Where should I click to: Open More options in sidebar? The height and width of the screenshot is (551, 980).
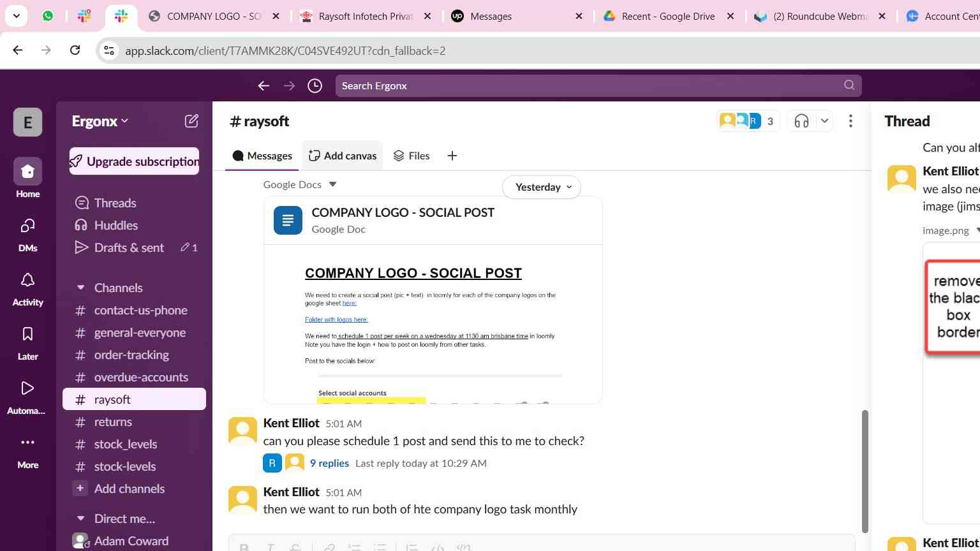coord(27,451)
